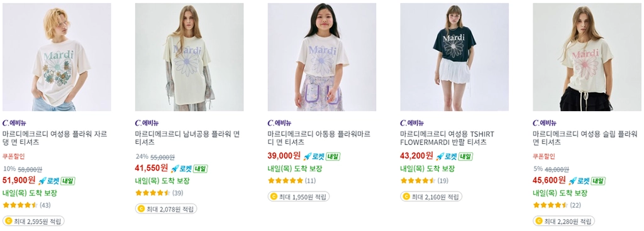This screenshot has width=644, height=231.
Task: Open the 아동용 플라워마르디 면 티셔츠 title
Action: 319,138
